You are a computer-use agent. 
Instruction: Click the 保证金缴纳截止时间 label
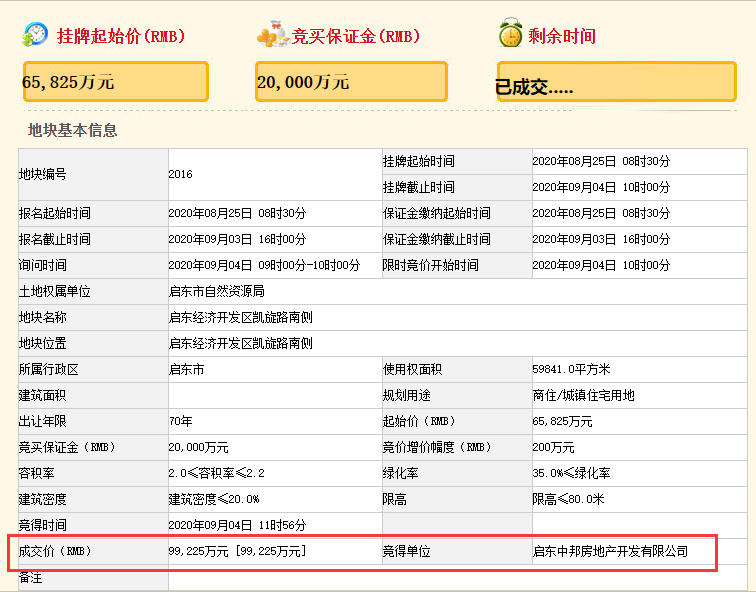click(436, 239)
